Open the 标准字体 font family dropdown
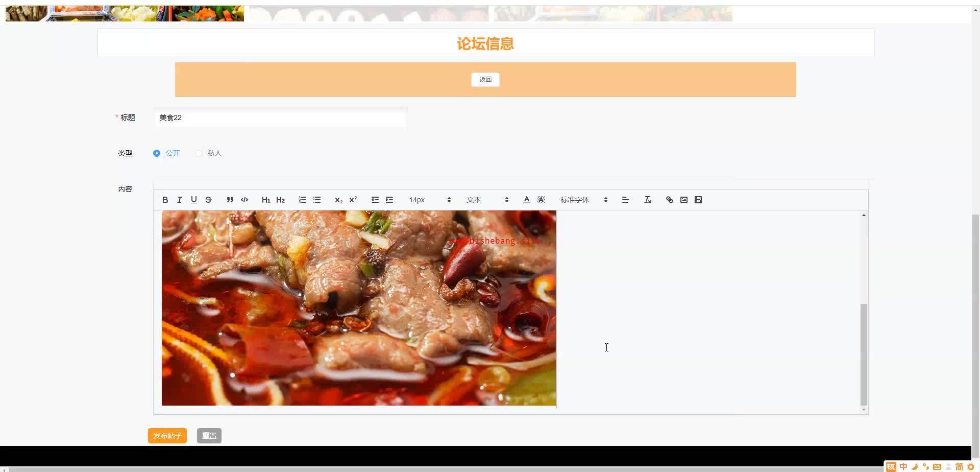 click(584, 200)
